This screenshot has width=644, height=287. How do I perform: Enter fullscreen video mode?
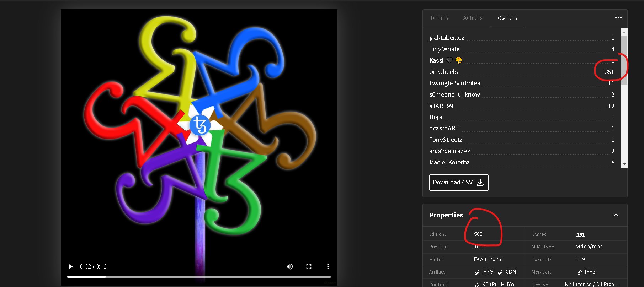click(309, 266)
